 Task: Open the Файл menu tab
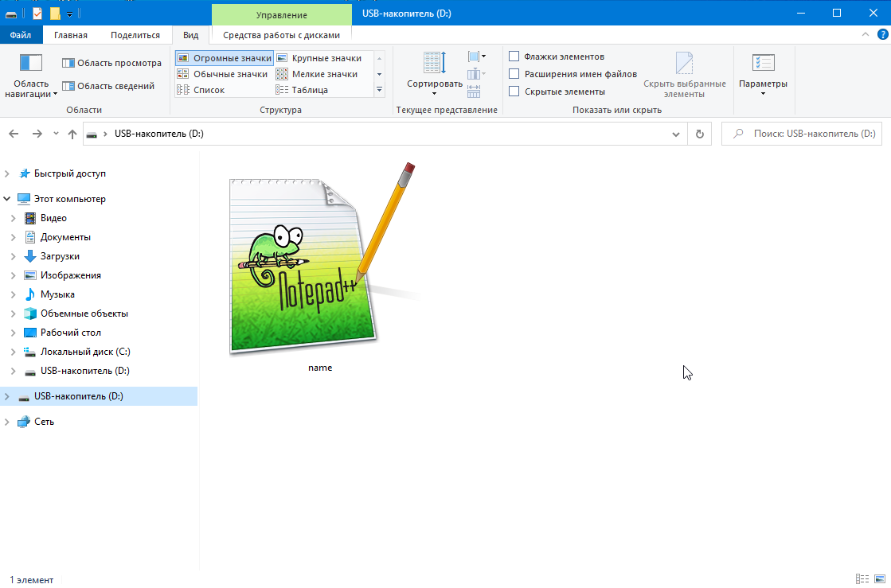21,35
